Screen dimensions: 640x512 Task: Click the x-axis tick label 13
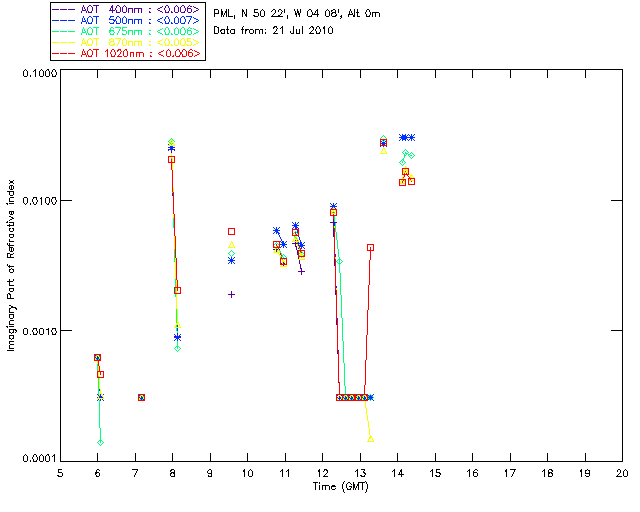[360, 473]
